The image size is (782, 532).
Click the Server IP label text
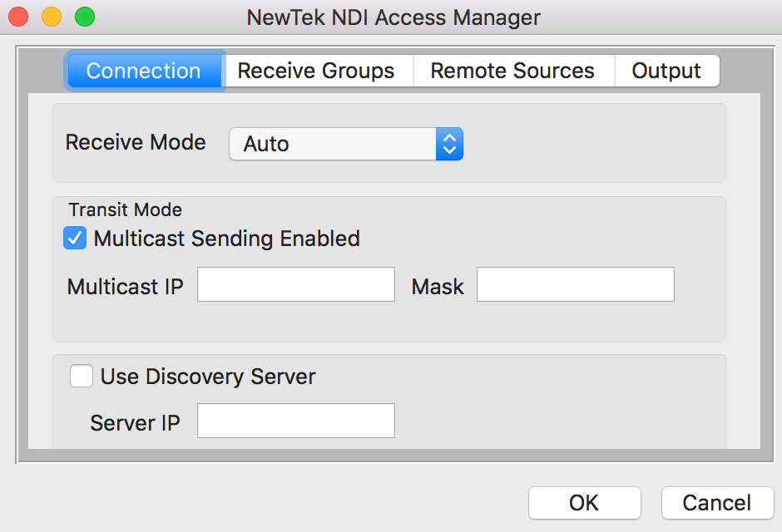click(135, 422)
